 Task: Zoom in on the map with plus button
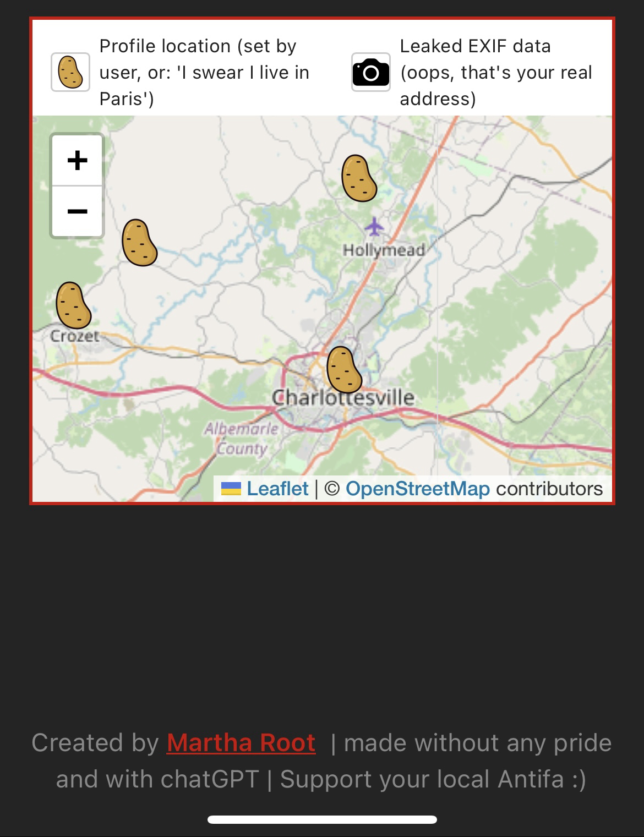click(x=77, y=161)
